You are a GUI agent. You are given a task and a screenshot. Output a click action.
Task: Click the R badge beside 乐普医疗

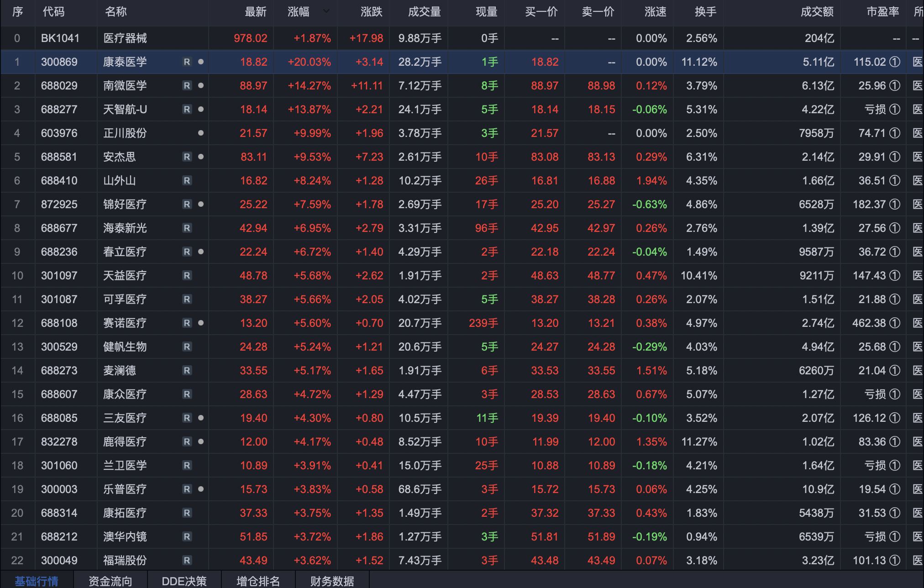pyautogui.click(x=187, y=489)
